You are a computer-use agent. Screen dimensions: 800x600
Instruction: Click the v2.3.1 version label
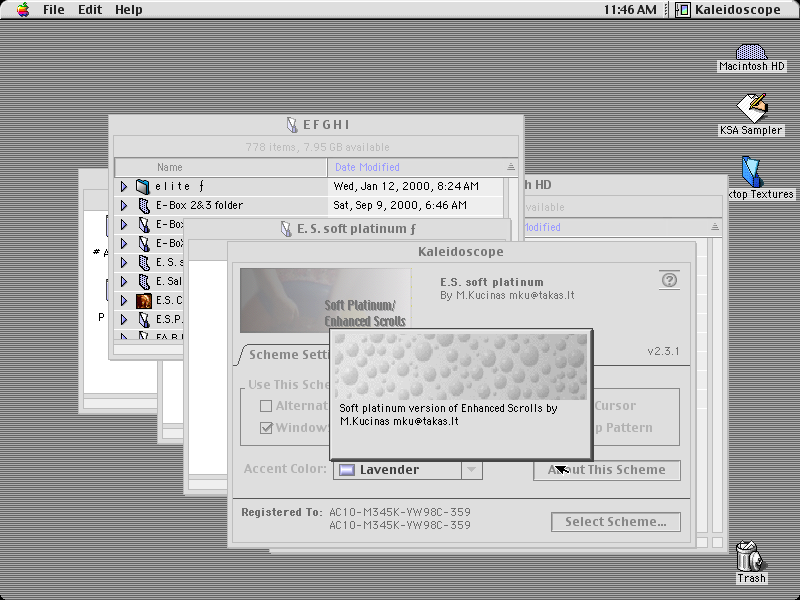click(663, 351)
